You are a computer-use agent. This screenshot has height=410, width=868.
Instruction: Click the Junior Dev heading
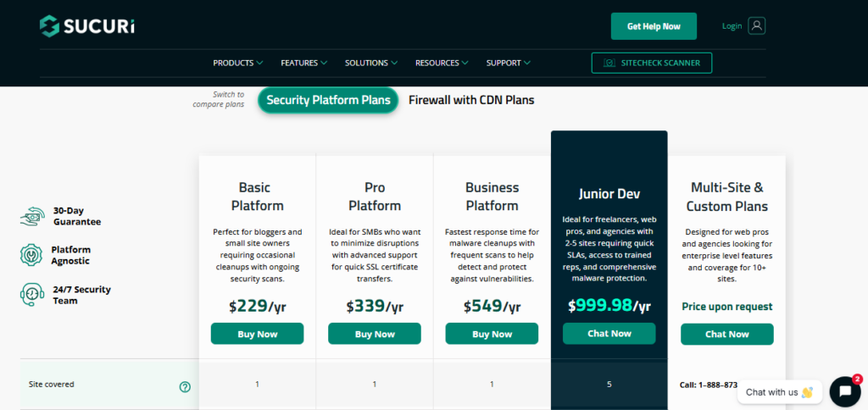pos(609,194)
